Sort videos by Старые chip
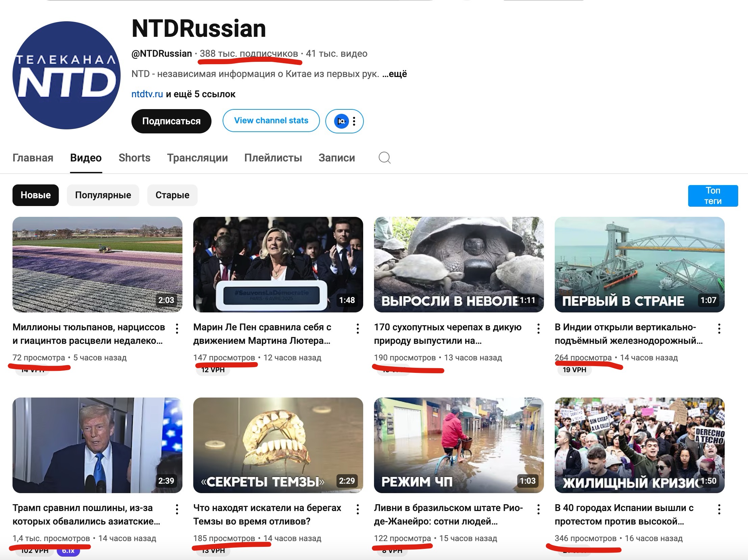This screenshot has width=748, height=560. [172, 195]
